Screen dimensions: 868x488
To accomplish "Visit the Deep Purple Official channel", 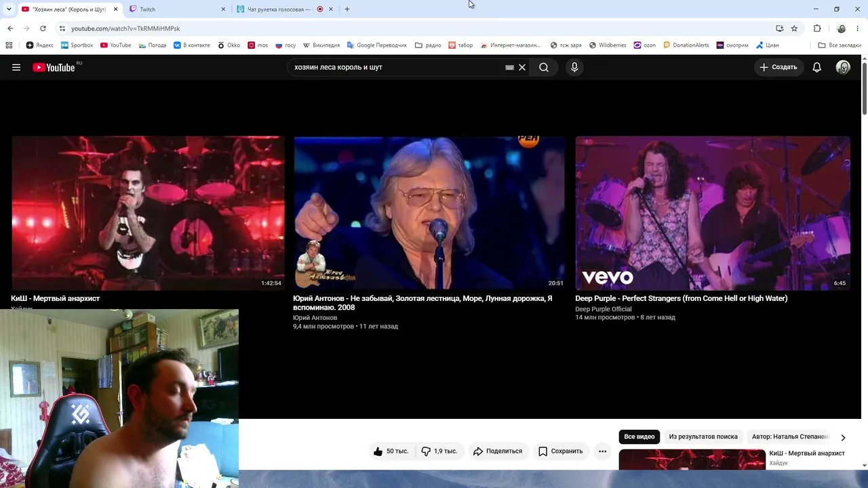I will click(x=604, y=309).
